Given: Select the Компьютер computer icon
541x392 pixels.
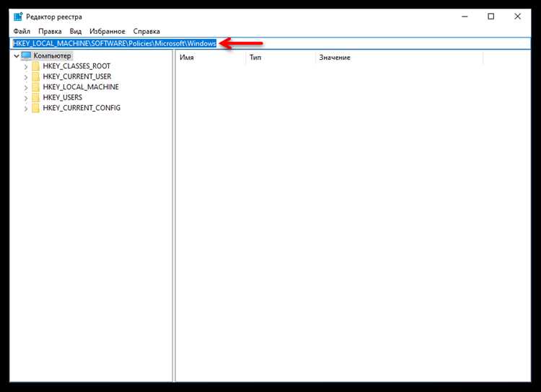Looking at the screenshot, I should [26, 55].
